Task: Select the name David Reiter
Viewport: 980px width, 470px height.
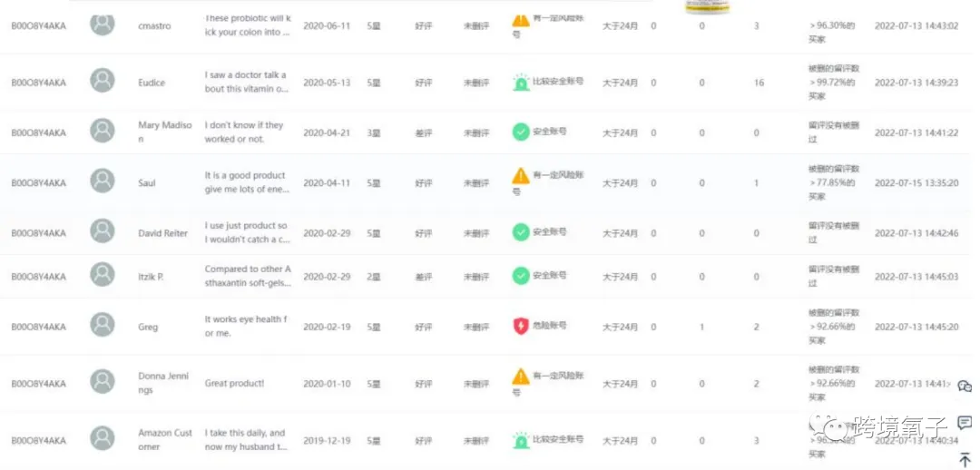Action: (x=162, y=233)
